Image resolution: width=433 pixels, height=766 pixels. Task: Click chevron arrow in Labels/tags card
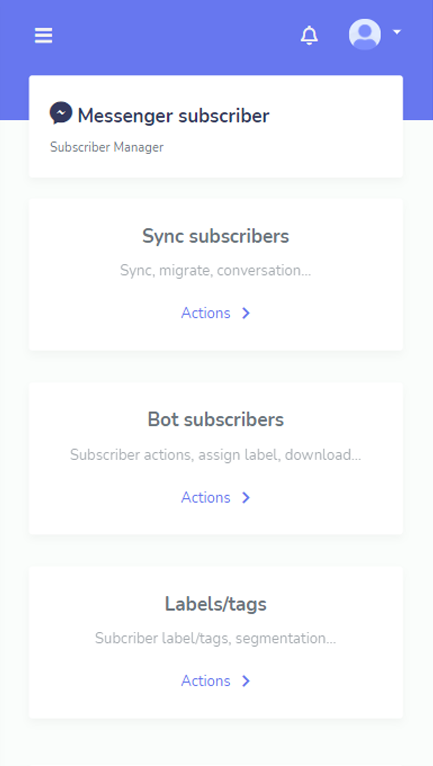pos(246,681)
